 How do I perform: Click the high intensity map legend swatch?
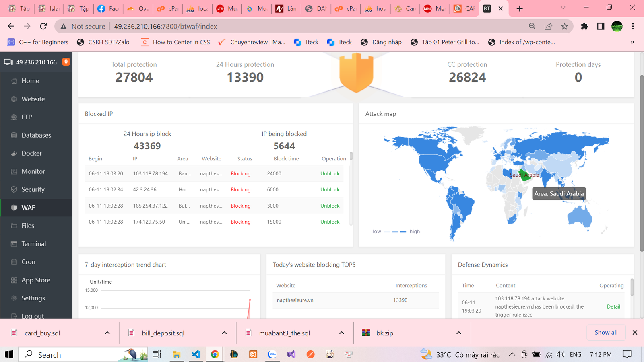(x=403, y=232)
